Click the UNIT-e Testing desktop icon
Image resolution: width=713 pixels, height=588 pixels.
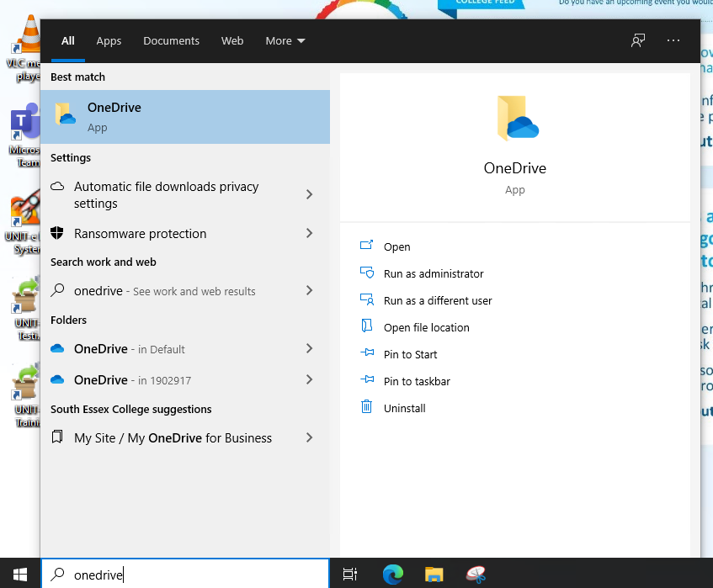pyautogui.click(x=25, y=309)
